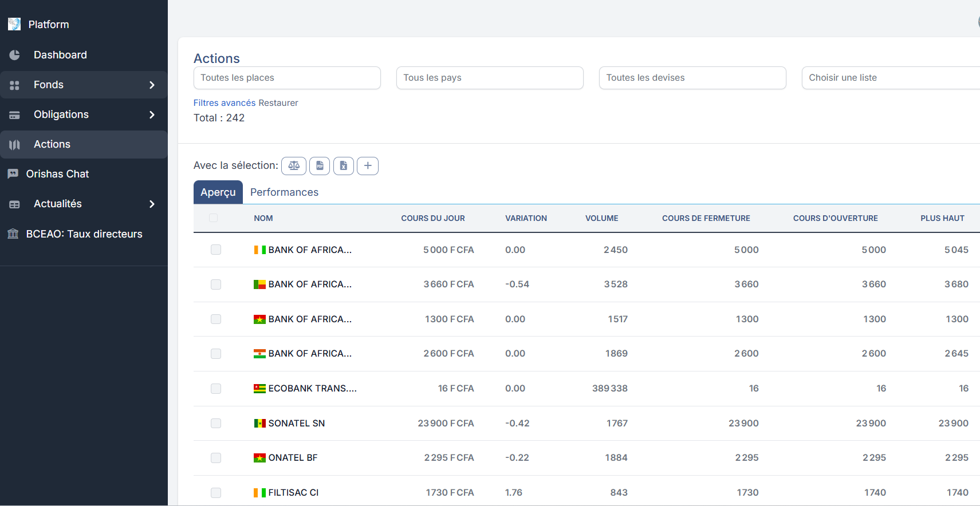The width and height of the screenshot is (980, 506).
Task: Click the 1.76 variation for FILTISAC CI
Action: pos(514,493)
